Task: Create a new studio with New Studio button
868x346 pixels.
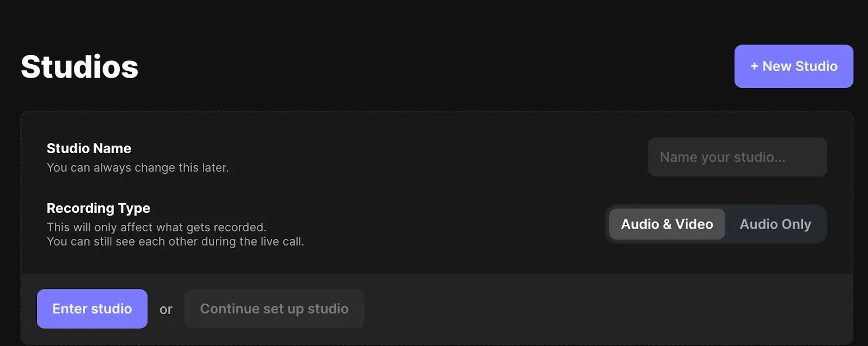Action: [x=793, y=66]
